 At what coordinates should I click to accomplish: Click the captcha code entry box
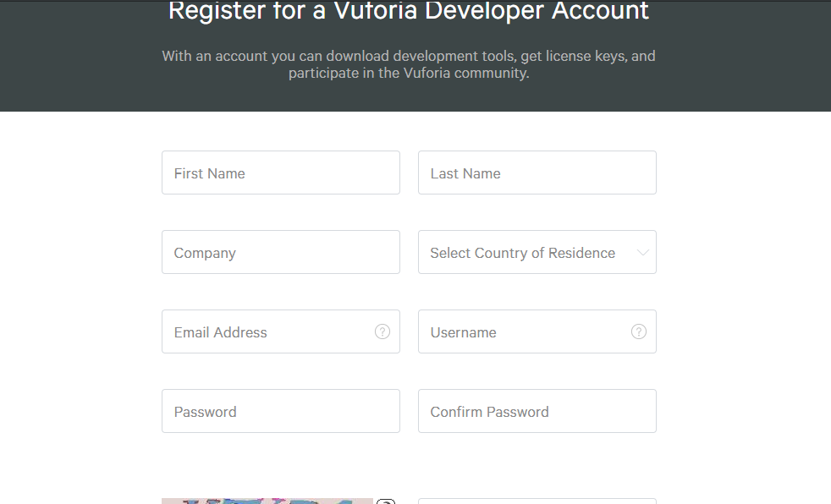coord(537,501)
